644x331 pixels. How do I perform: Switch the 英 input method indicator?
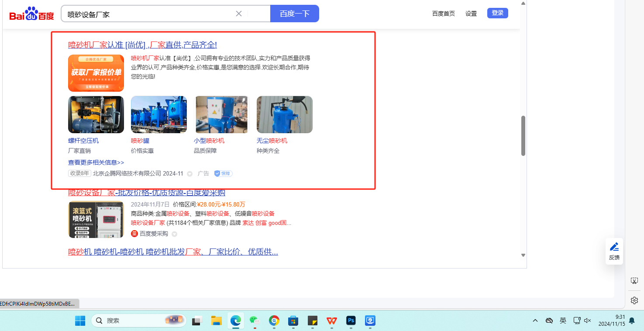pyautogui.click(x=563, y=321)
